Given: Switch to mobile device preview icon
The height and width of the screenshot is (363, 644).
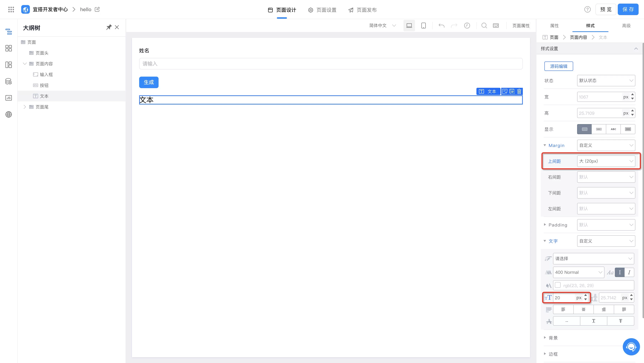Looking at the screenshot, I should (x=423, y=26).
